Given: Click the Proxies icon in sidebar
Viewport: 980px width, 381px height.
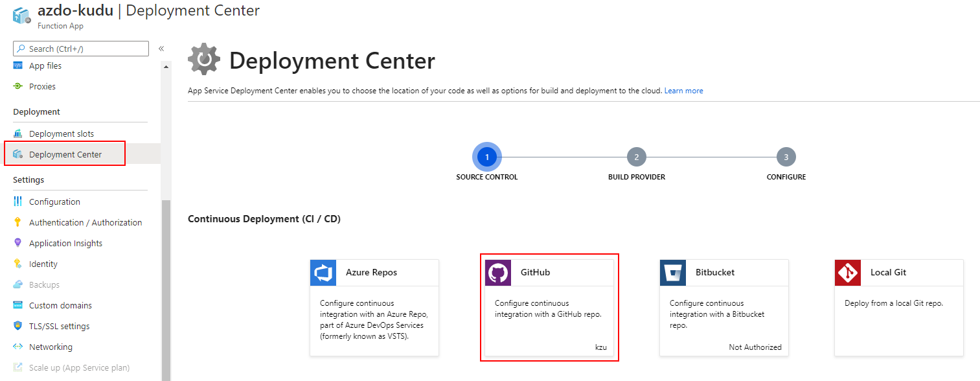Looking at the screenshot, I should tap(18, 86).
